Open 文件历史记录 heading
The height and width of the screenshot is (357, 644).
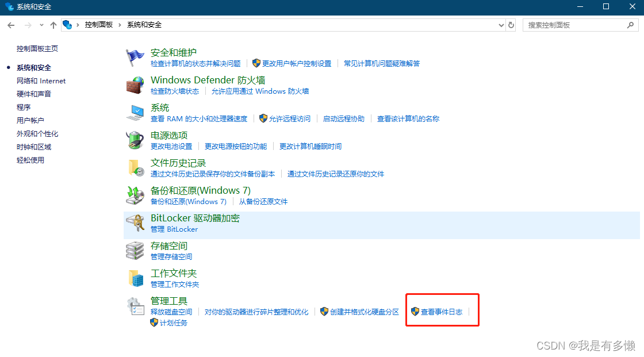point(178,163)
